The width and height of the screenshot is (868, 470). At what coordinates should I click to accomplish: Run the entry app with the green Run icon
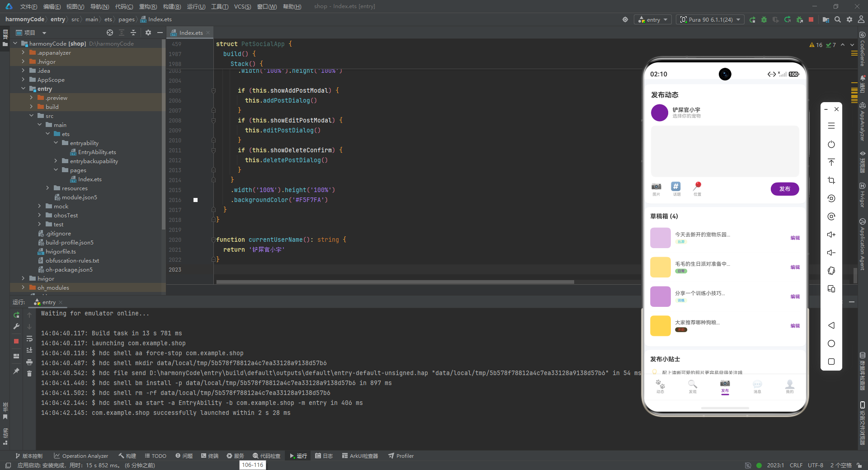tap(752, 20)
